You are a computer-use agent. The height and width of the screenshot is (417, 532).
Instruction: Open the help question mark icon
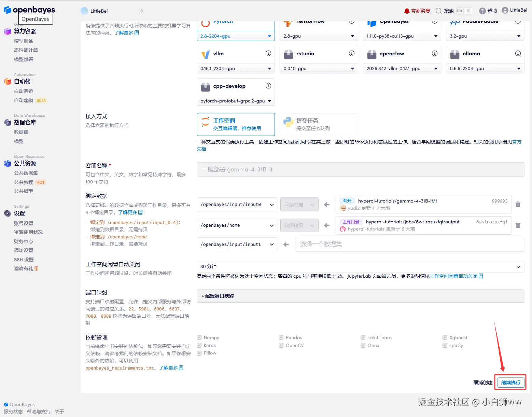pos(482,11)
